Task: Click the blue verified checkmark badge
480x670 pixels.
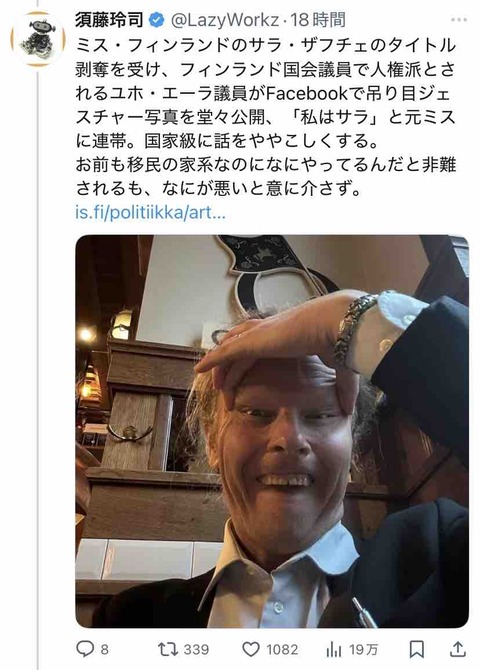Action: click(x=156, y=20)
